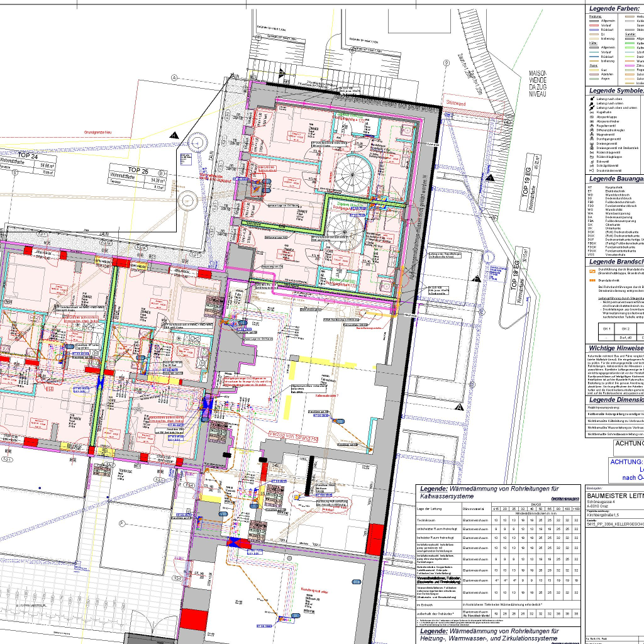Click the upper spiral staircase symbol
The height and width of the screenshot is (644, 644).
[x=352, y=170]
